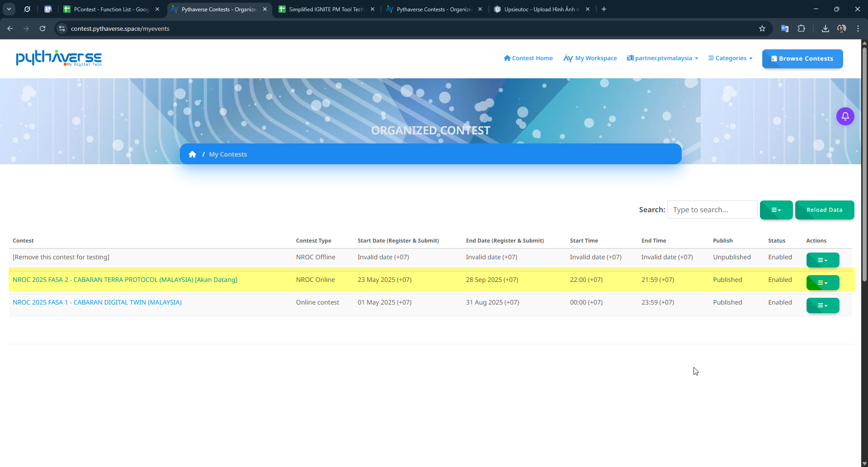Open browser downloads icon
The height and width of the screenshot is (467, 868).
826,29
